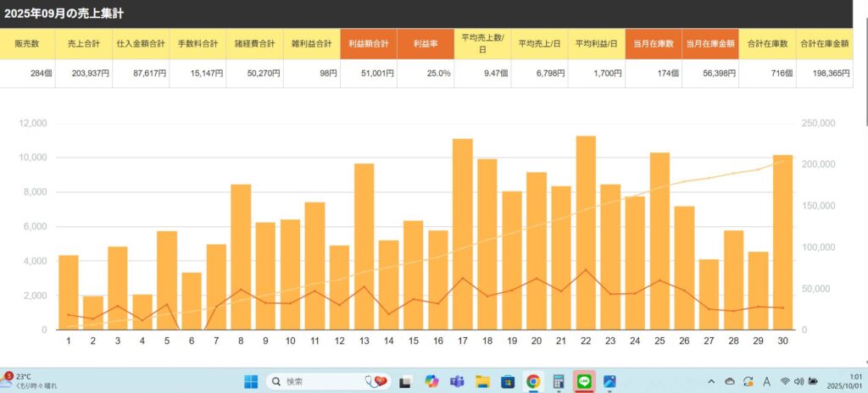Open Google Chrome from the taskbar

coord(533,382)
